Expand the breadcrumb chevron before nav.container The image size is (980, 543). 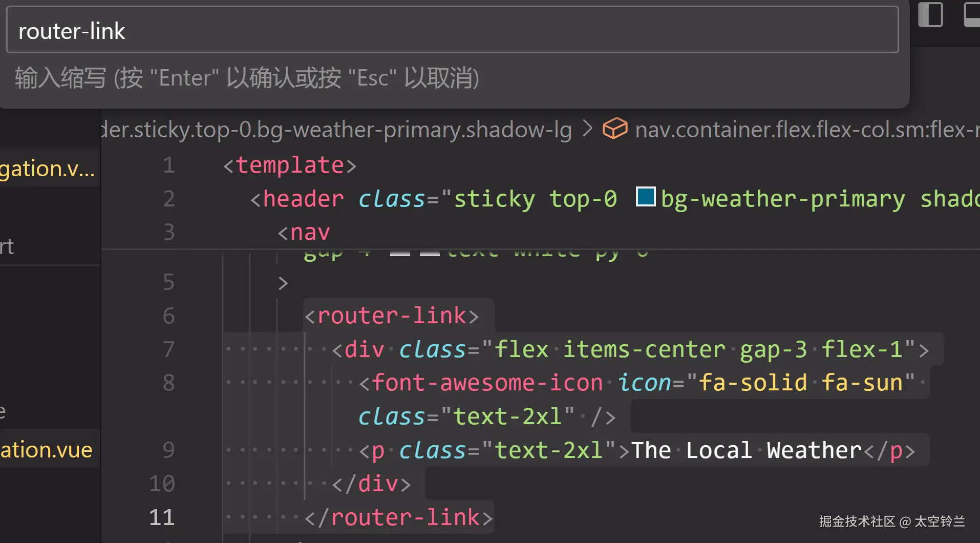pyautogui.click(x=587, y=129)
